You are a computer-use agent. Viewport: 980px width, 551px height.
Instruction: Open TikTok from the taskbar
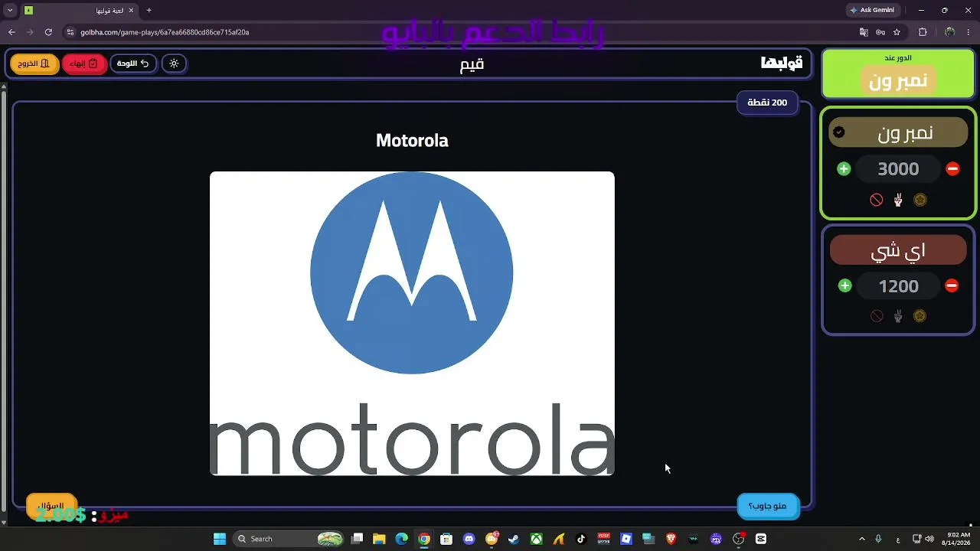click(x=581, y=539)
